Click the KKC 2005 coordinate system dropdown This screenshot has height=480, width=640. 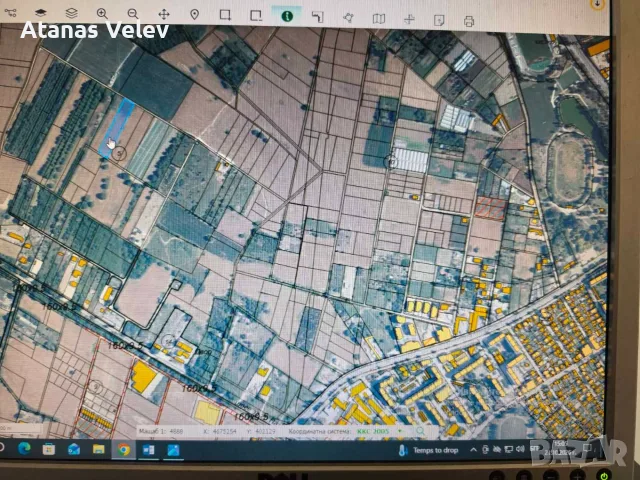(x=380, y=431)
